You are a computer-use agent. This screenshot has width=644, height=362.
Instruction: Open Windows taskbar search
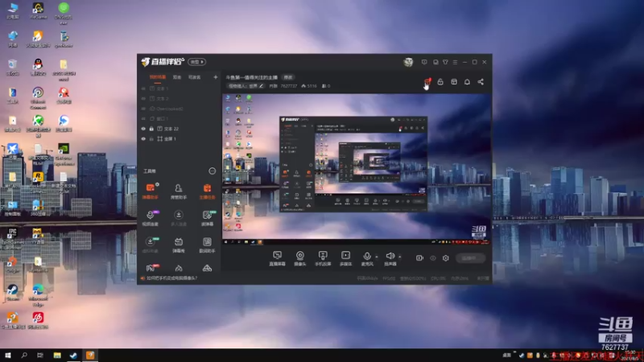(24, 355)
